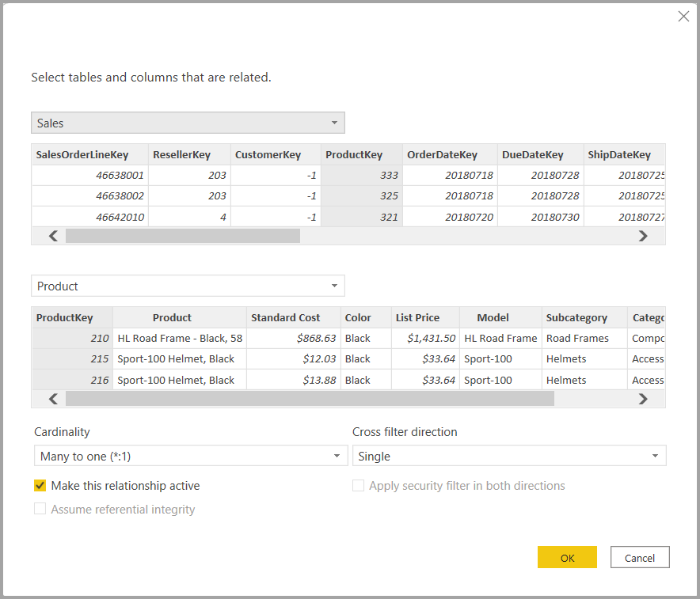
Task: Open the Product table dropdown
Action: [188, 286]
